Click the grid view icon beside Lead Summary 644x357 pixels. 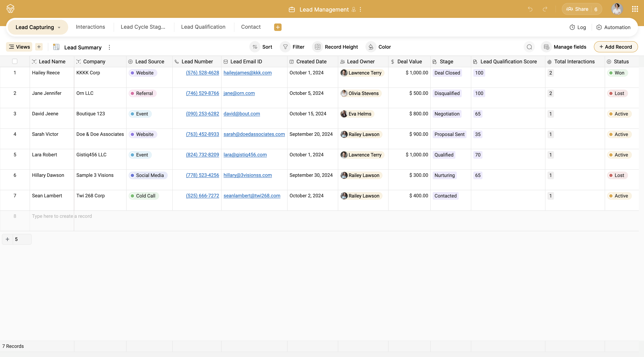coord(56,47)
